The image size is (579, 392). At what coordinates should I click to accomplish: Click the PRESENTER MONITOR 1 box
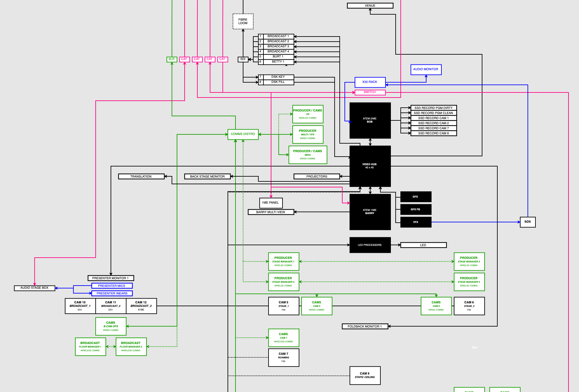(111, 278)
